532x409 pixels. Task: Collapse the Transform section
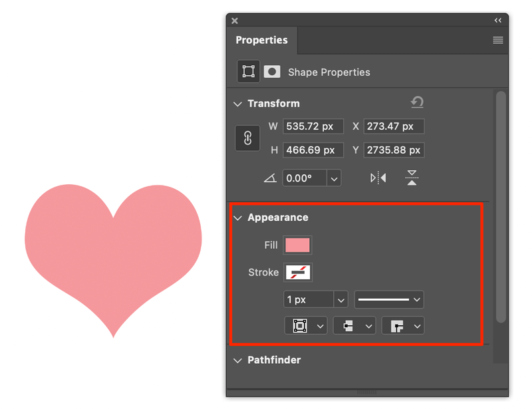coord(237,104)
